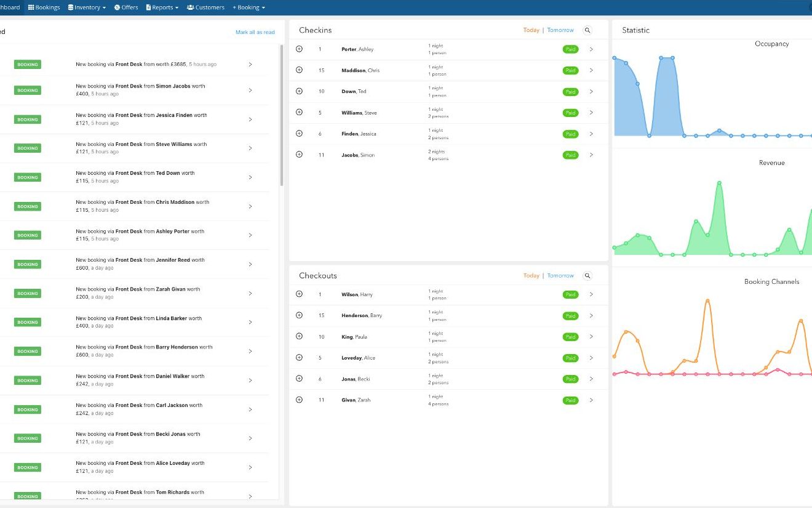This screenshot has width=812, height=508.
Task: Click plus icon beside Wilson, Harry checkout
Action: (299, 294)
